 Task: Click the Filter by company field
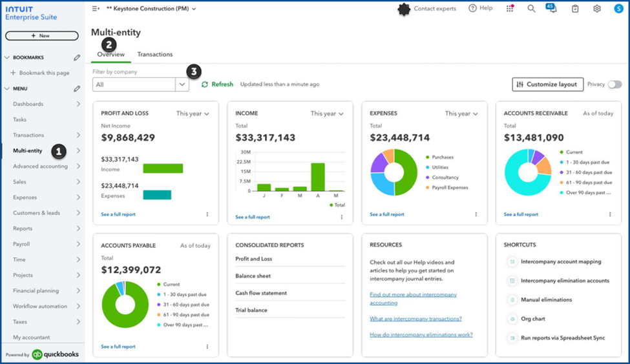(141, 85)
